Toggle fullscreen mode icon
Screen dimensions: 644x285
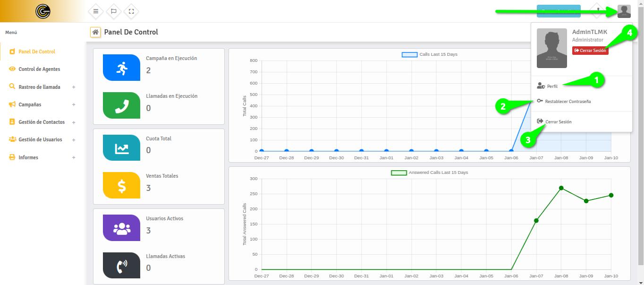click(132, 11)
